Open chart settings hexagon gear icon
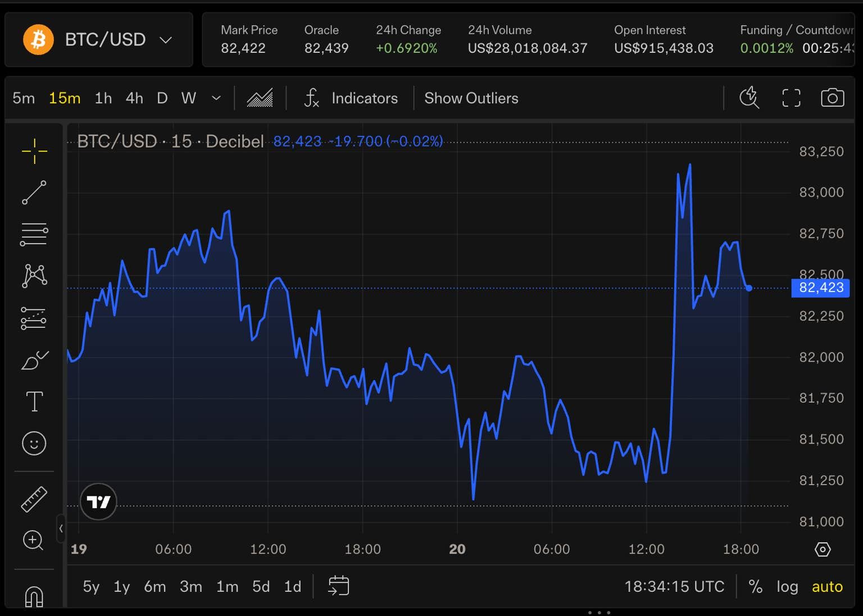 (823, 549)
